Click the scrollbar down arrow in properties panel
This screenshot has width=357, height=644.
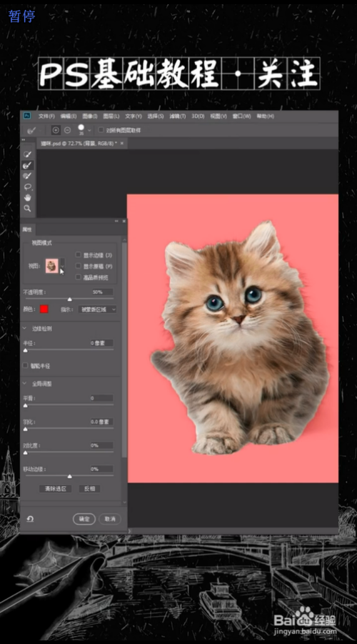click(124, 502)
